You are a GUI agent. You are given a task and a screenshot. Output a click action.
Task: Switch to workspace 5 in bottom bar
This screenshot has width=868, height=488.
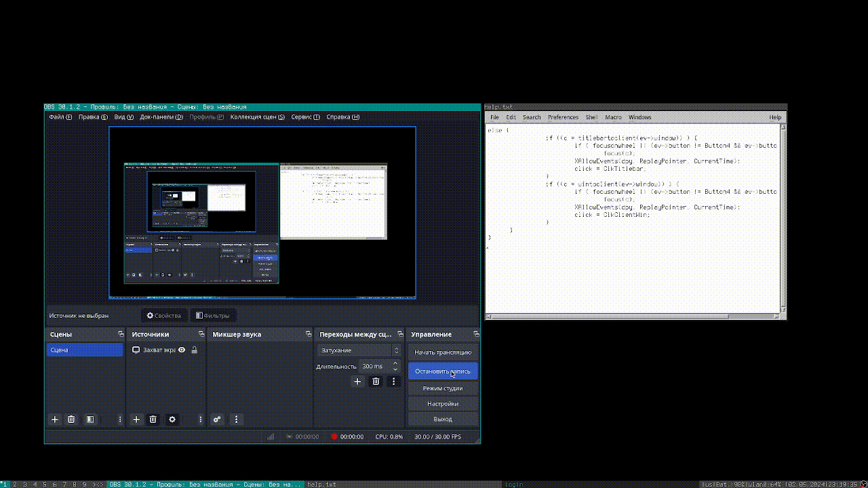coord(45,485)
